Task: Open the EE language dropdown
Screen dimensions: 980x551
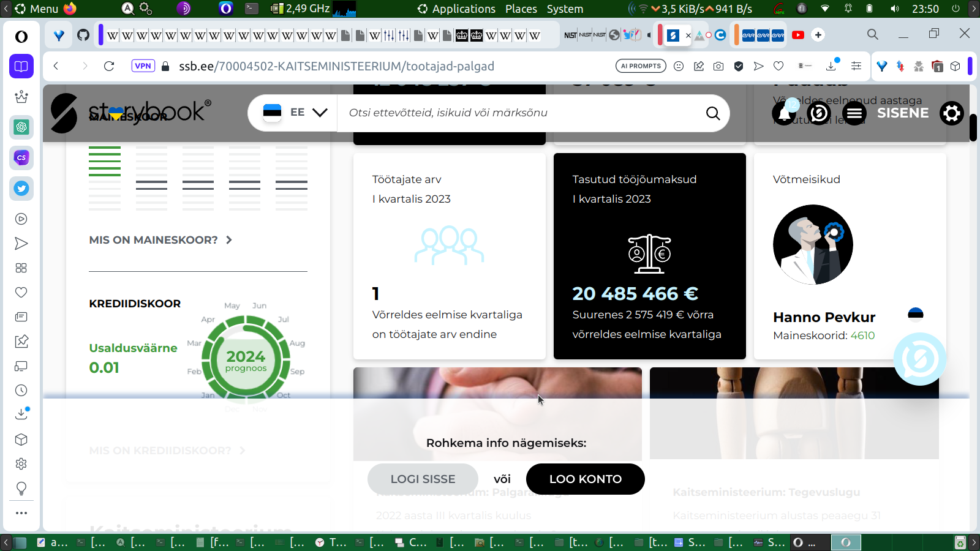Action: pos(296,113)
